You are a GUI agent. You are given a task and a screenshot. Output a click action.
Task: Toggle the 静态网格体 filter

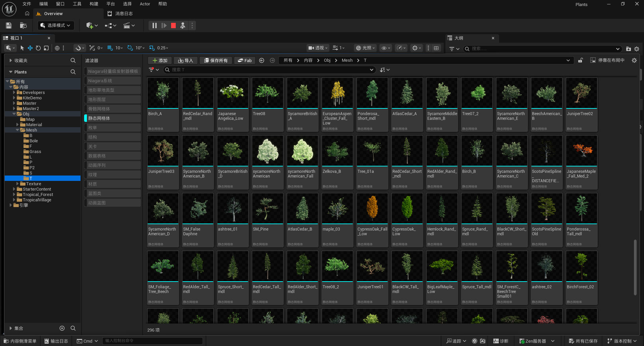click(112, 118)
